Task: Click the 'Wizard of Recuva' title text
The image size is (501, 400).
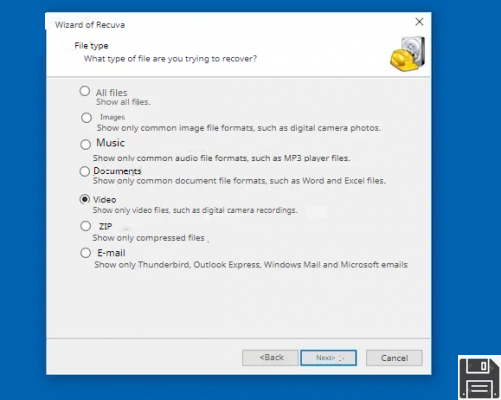Action: click(90, 25)
